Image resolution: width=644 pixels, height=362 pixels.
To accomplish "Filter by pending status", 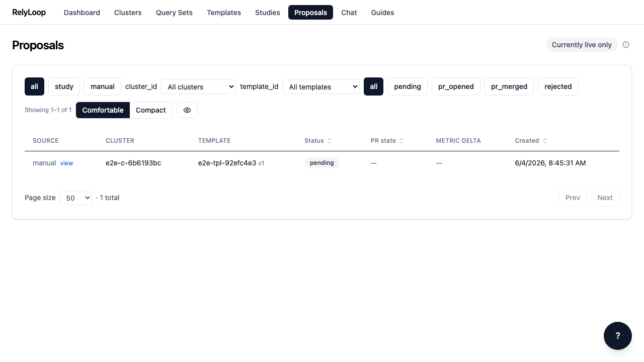I will click(x=408, y=86).
